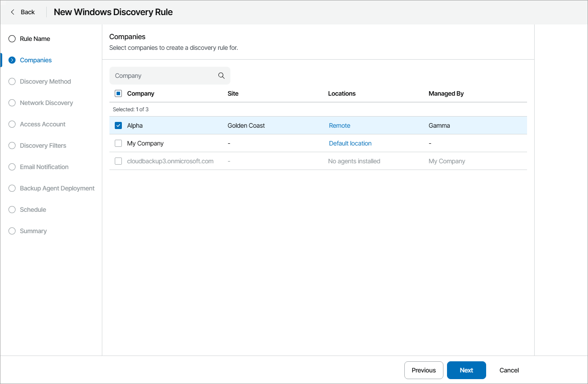Click the Rule Name step circle
This screenshot has width=588, height=384.
(12, 39)
